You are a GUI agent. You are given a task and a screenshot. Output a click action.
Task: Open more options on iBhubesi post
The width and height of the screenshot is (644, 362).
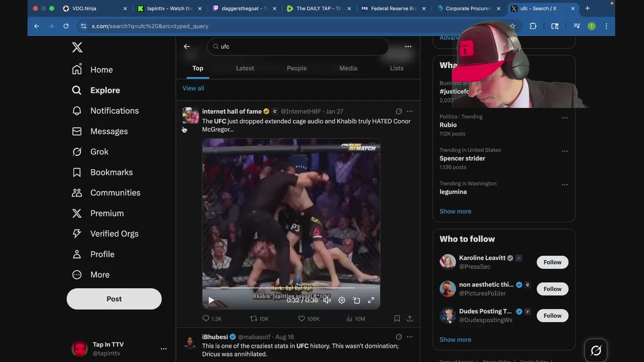coord(410,337)
